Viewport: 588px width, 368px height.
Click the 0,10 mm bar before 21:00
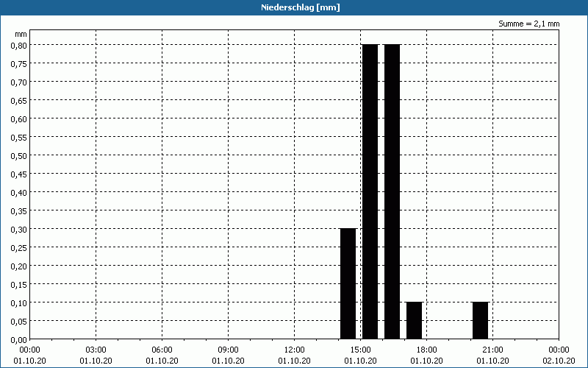coord(481,320)
